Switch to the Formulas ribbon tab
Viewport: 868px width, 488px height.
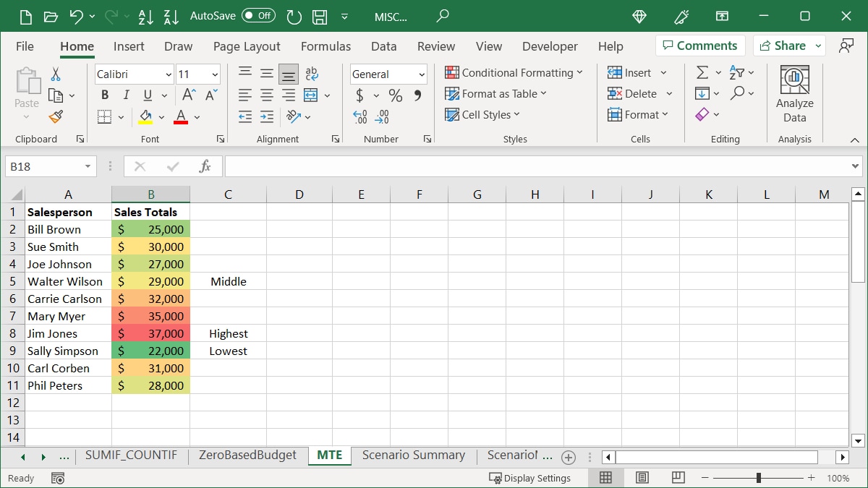click(325, 46)
